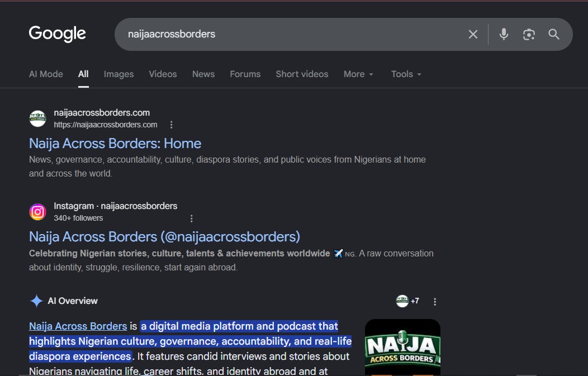Click the https://naijaacrossborders.com URL text
The image size is (588, 376).
tap(106, 125)
